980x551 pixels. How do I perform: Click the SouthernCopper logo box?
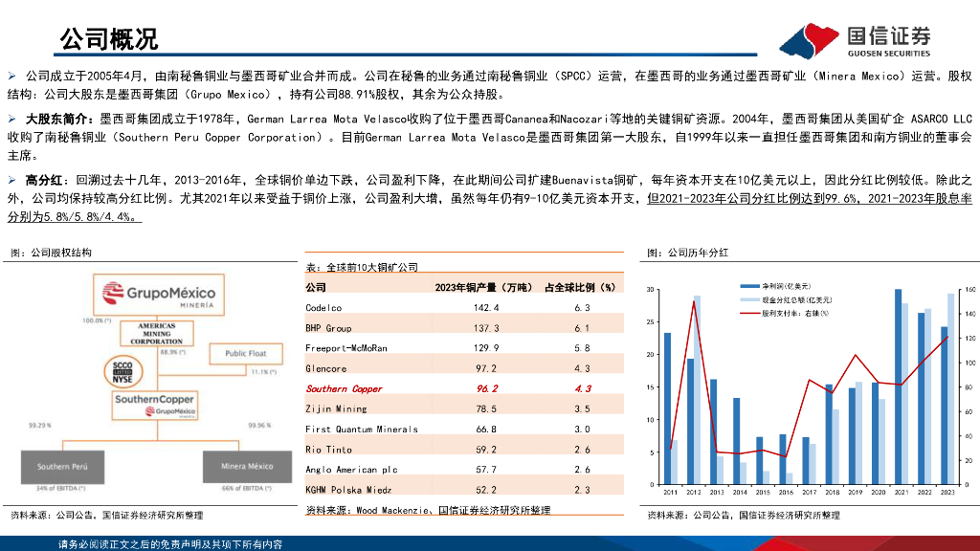[154, 406]
